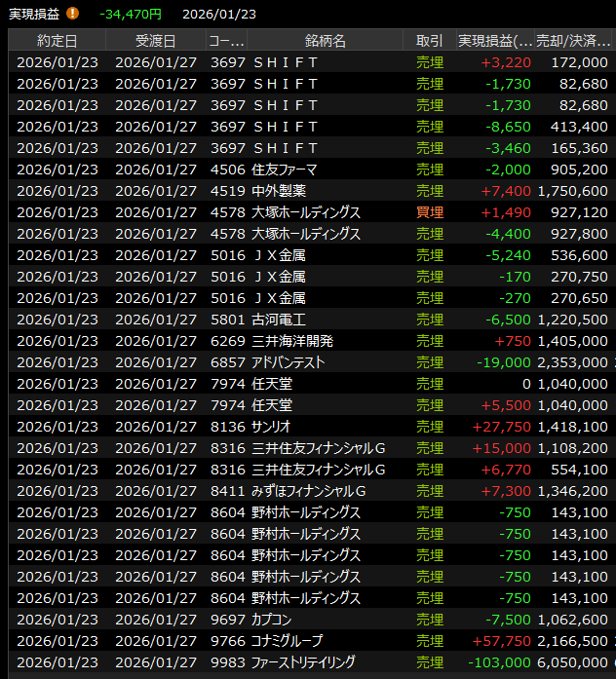This screenshot has height=679, width=616.
Task: Sort by the 実現損益 column header
Action: click(x=494, y=40)
